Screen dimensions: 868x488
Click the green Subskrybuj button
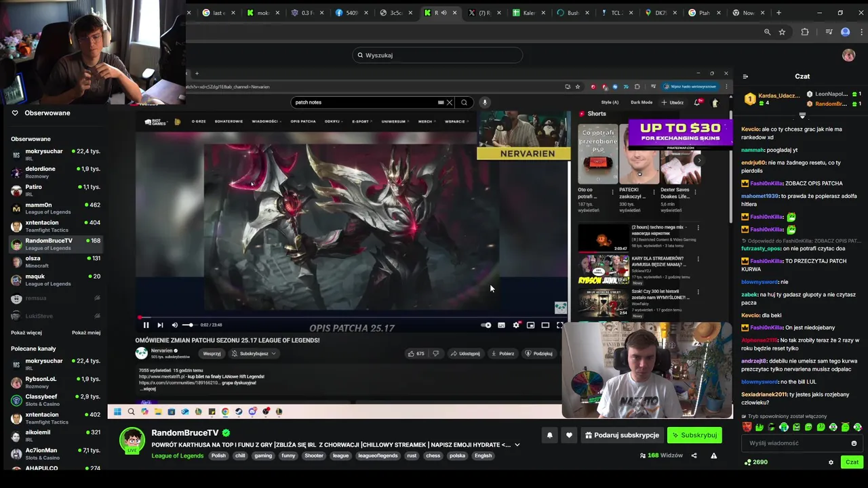tap(694, 435)
